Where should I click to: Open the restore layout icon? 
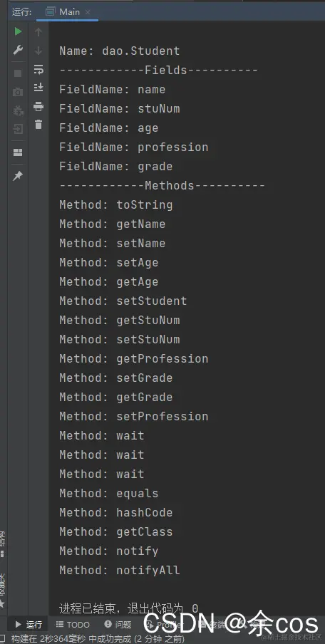pos(18,152)
